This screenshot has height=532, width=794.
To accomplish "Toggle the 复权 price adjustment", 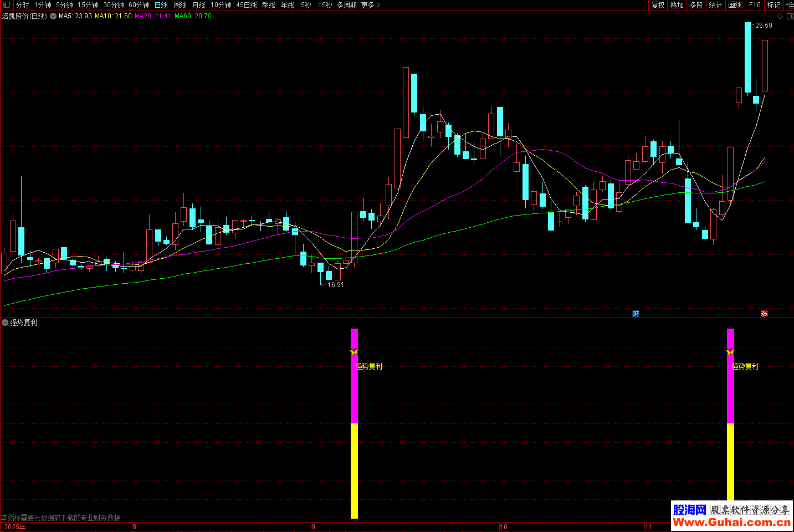I will pyautogui.click(x=658, y=5).
